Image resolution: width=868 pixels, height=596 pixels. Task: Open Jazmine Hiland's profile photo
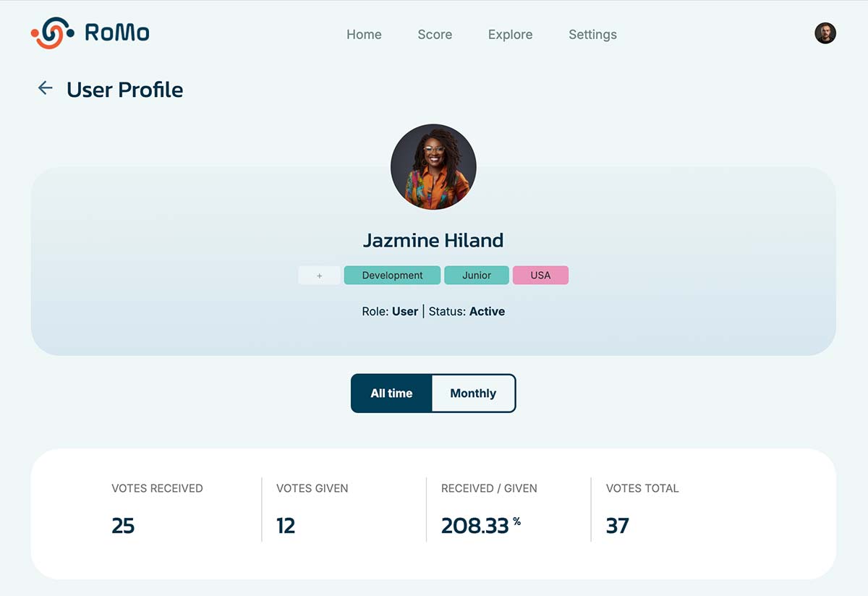(433, 167)
